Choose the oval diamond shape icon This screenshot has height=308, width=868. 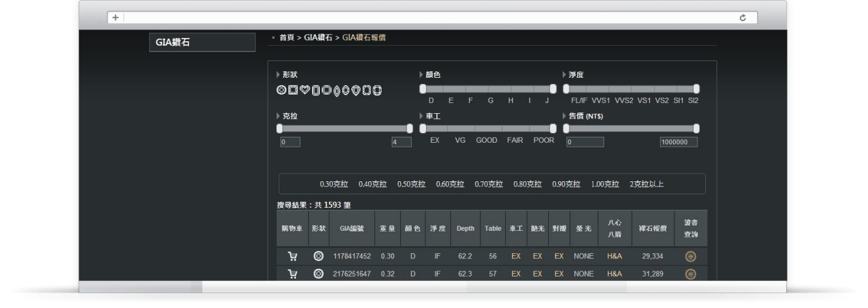[x=345, y=89]
